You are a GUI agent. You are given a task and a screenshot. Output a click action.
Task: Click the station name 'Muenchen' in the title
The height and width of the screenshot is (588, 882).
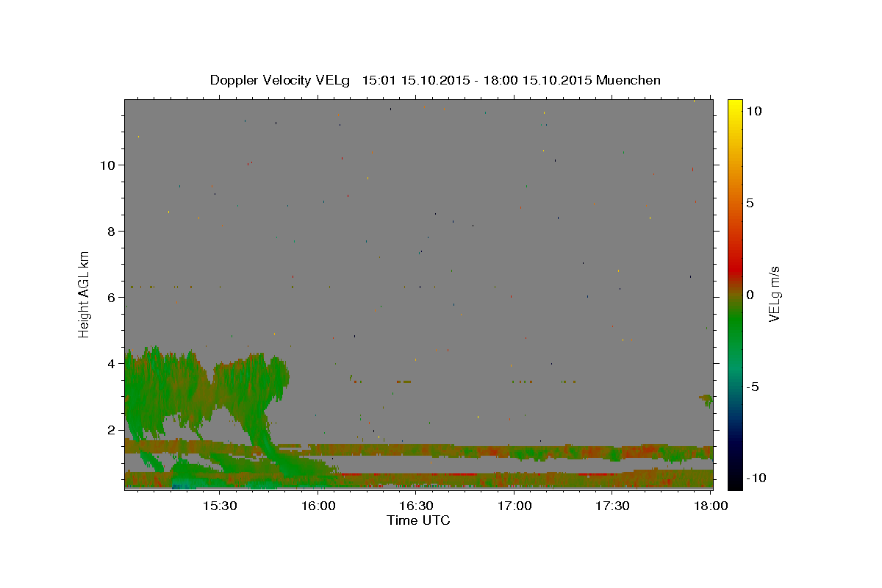pos(628,80)
